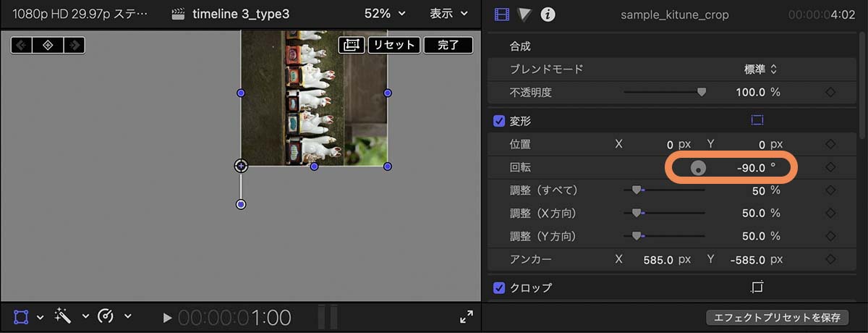Screen dimensions: 868x333
Task: Add keyframe for 位置
Action: (x=830, y=144)
